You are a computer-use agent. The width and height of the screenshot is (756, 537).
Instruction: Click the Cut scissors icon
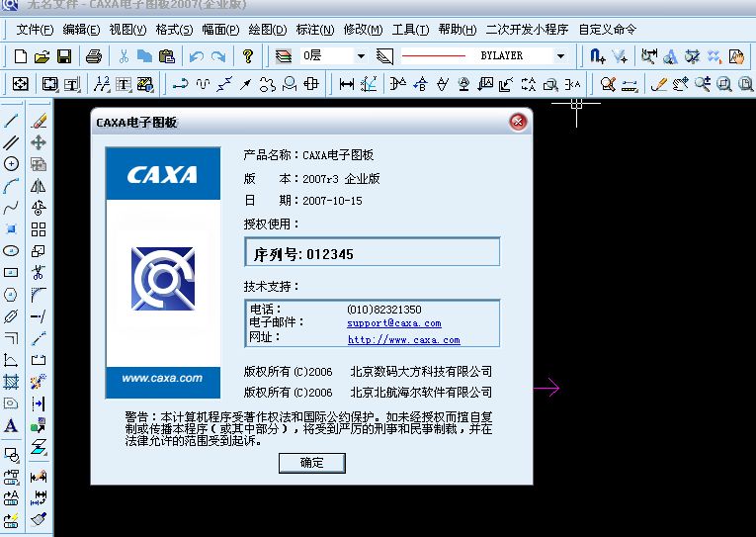click(124, 56)
